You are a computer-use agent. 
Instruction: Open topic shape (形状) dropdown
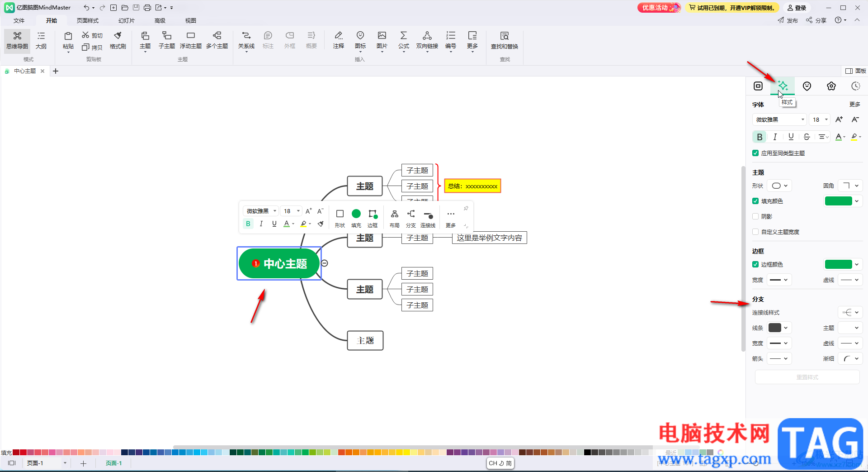[x=780, y=186]
